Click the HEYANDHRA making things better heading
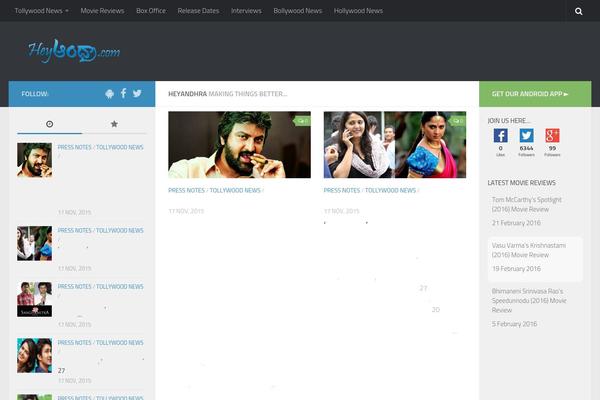Image resolution: width=600 pixels, height=400 pixels. (x=228, y=94)
